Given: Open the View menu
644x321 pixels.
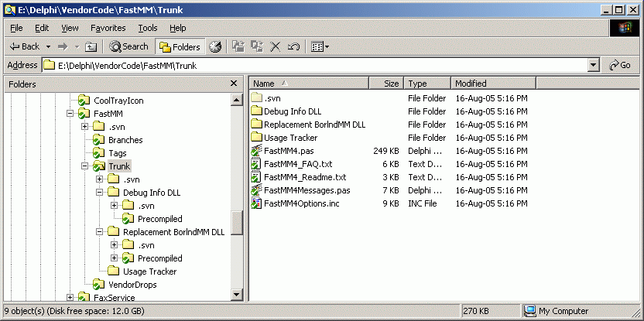Looking at the screenshot, I should (x=70, y=28).
